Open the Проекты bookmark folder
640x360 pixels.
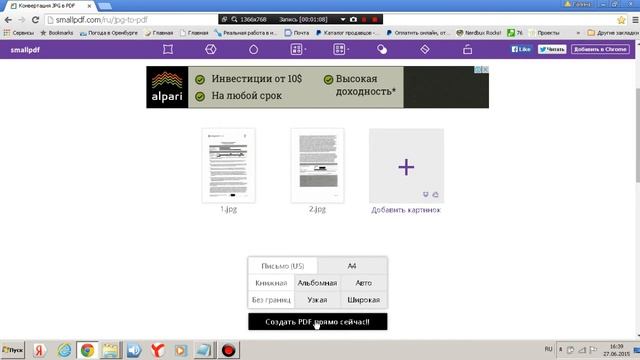(x=544, y=33)
